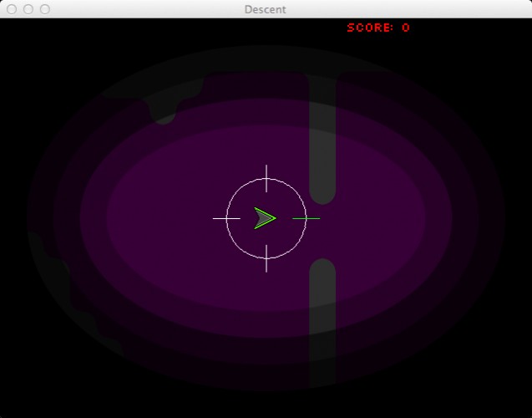Click the top white crosshair tick

[266, 179]
